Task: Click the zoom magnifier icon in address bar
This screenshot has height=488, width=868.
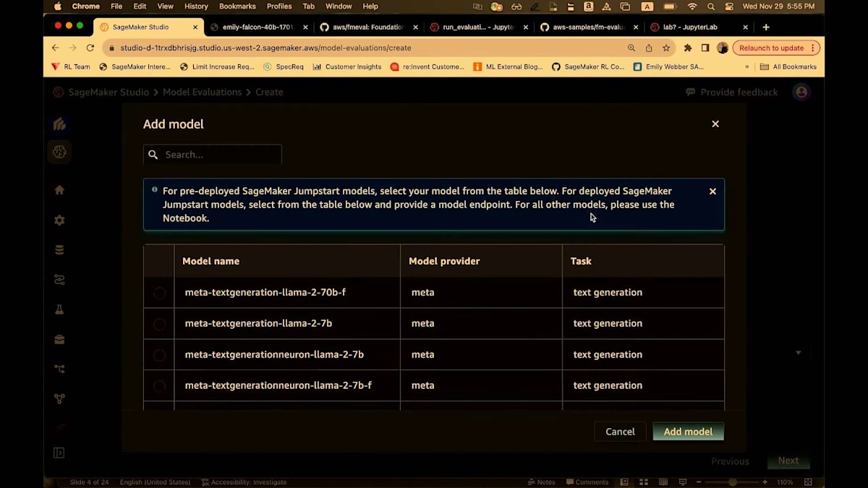Action: (631, 48)
